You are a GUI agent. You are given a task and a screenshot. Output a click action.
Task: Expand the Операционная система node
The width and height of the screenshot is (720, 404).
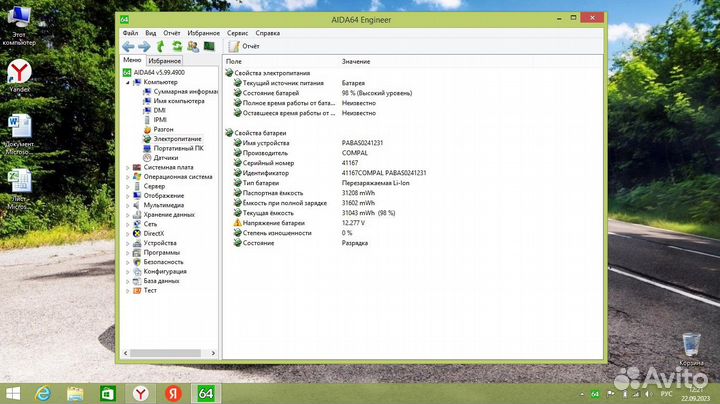click(128, 177)
